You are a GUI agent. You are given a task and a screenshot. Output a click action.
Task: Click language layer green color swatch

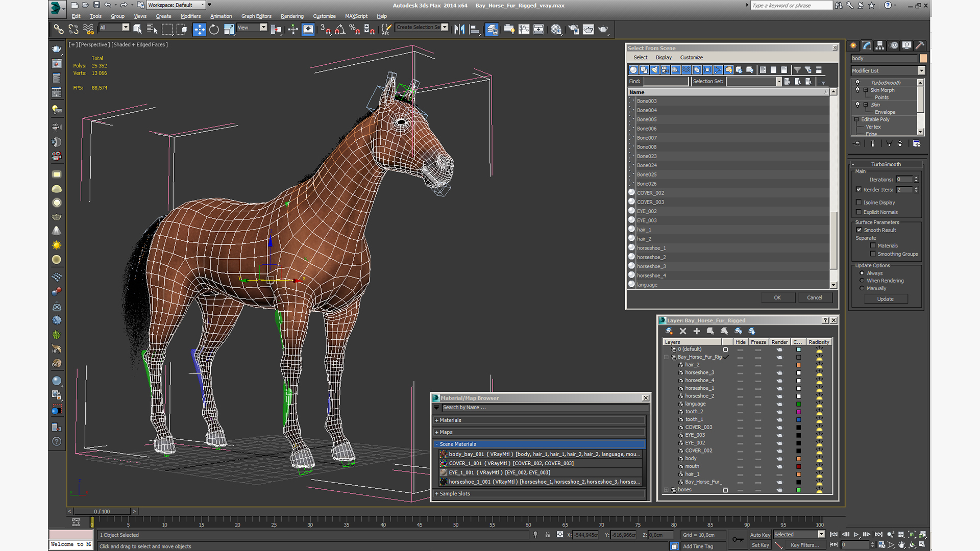point(799,404)
